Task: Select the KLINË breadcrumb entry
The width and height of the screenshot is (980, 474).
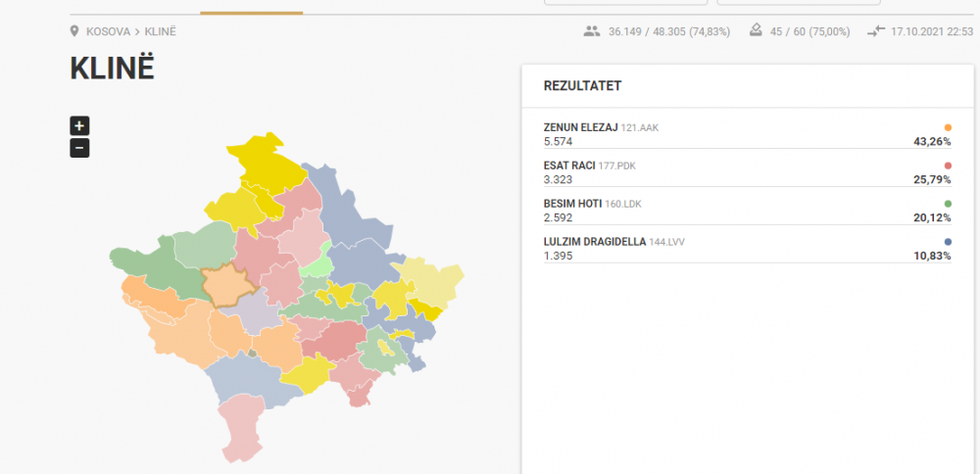Action: [161, 31]
